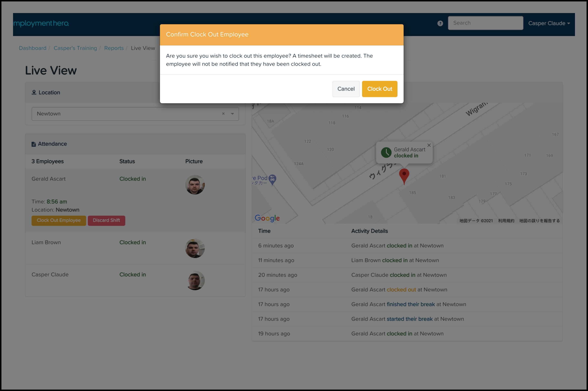Click the car rental Pod map marker

click(x=272, y=179)
